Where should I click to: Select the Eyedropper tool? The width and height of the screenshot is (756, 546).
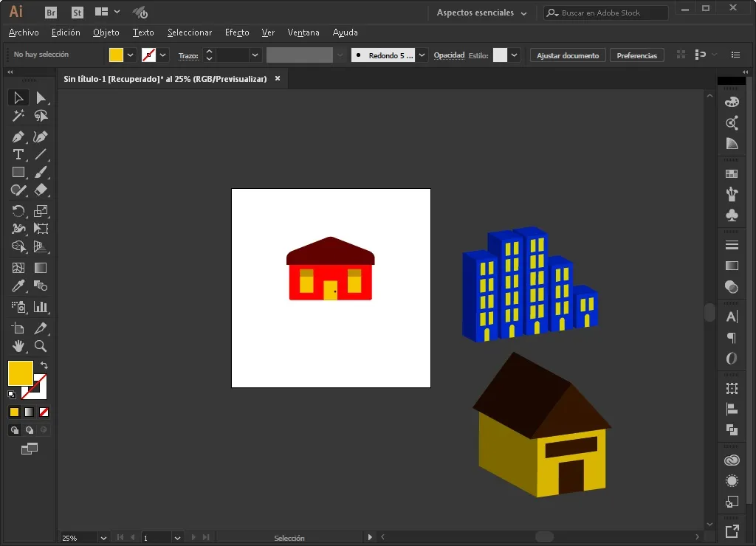(18, 286)
